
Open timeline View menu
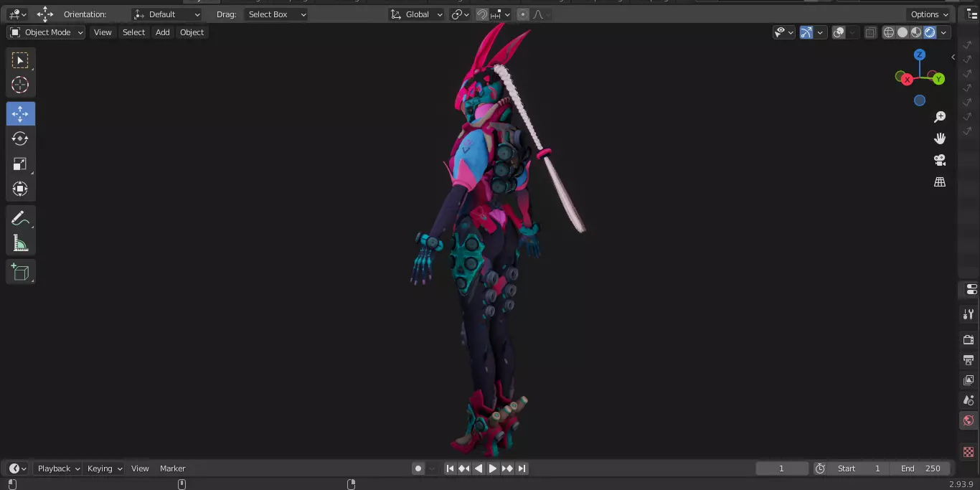coord(140,468)
